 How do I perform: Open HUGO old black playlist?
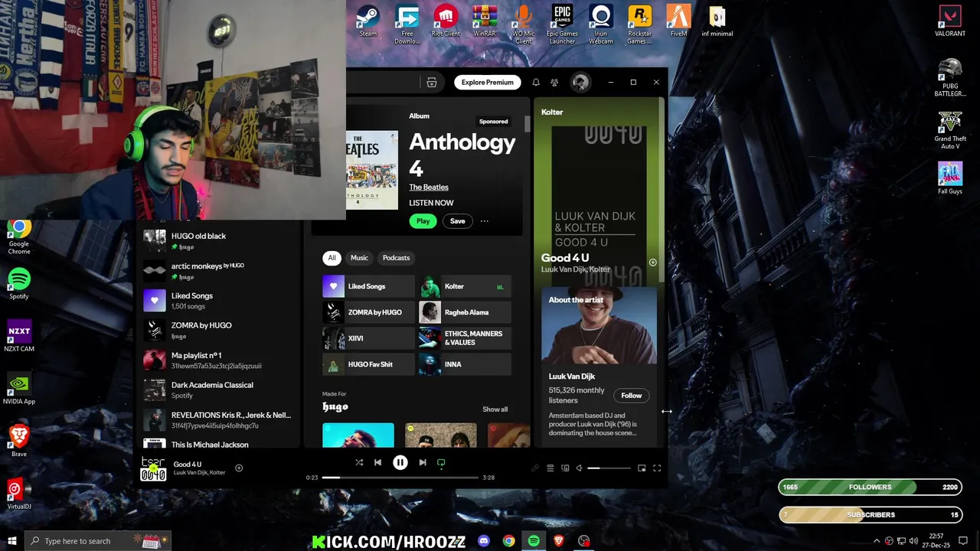[219, 241]
